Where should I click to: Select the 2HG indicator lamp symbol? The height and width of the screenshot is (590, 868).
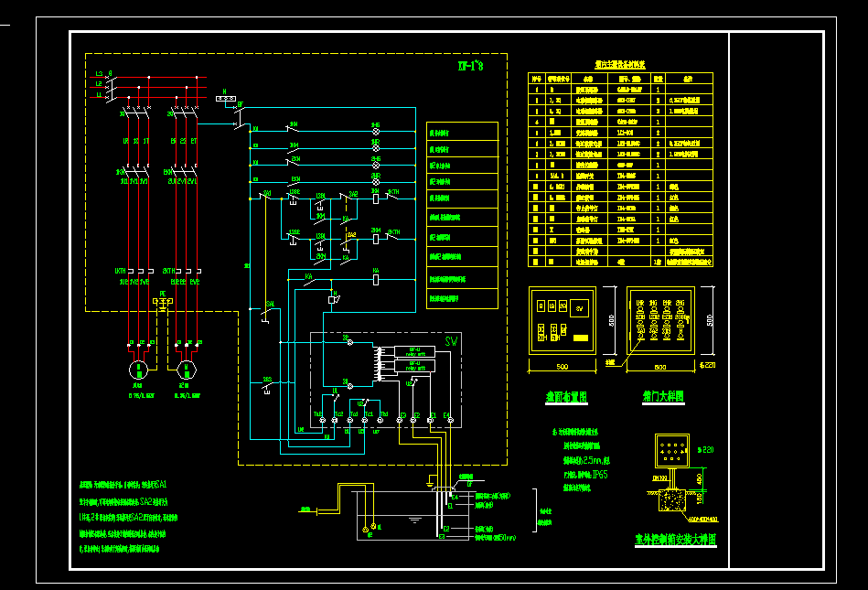pyautogui.click(x=376, y=165)
